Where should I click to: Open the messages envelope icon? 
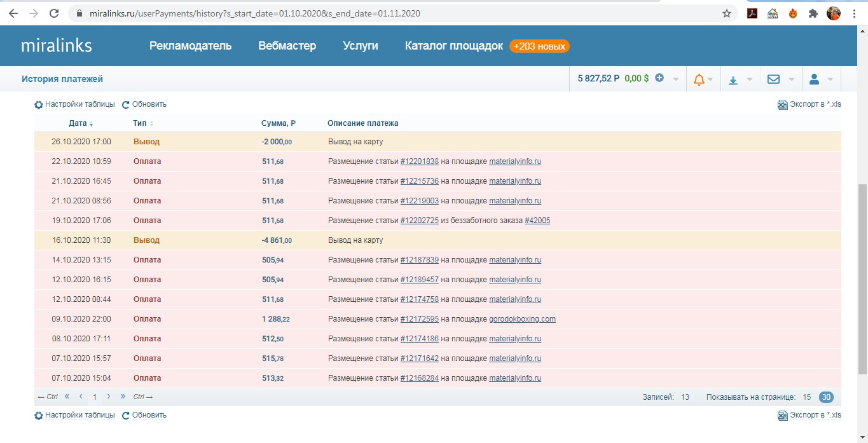tap(773, 79)
